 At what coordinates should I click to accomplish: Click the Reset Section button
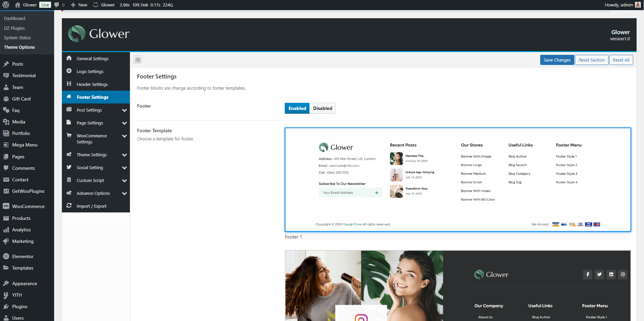pyautogui.click(x=591, y=60)
